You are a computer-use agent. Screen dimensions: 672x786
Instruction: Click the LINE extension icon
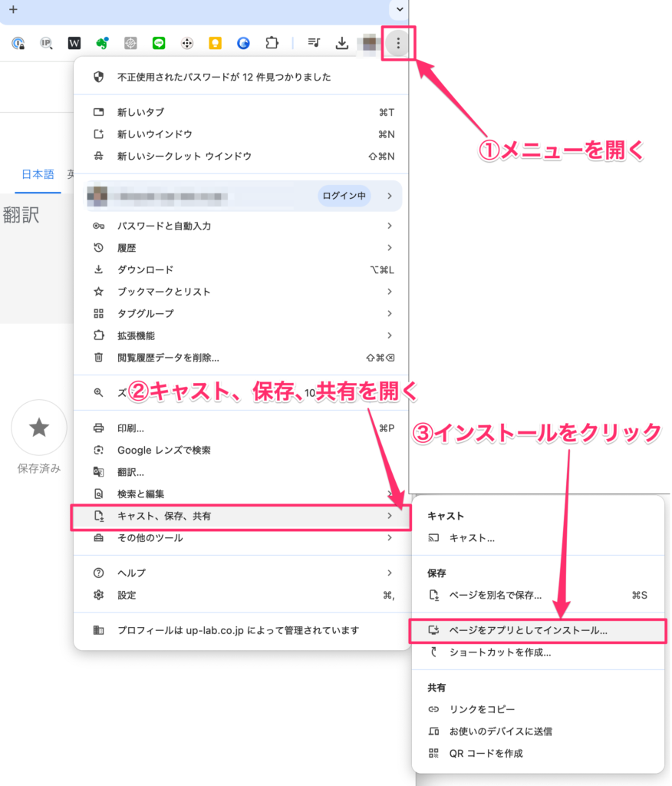click(x=158, y=43)
